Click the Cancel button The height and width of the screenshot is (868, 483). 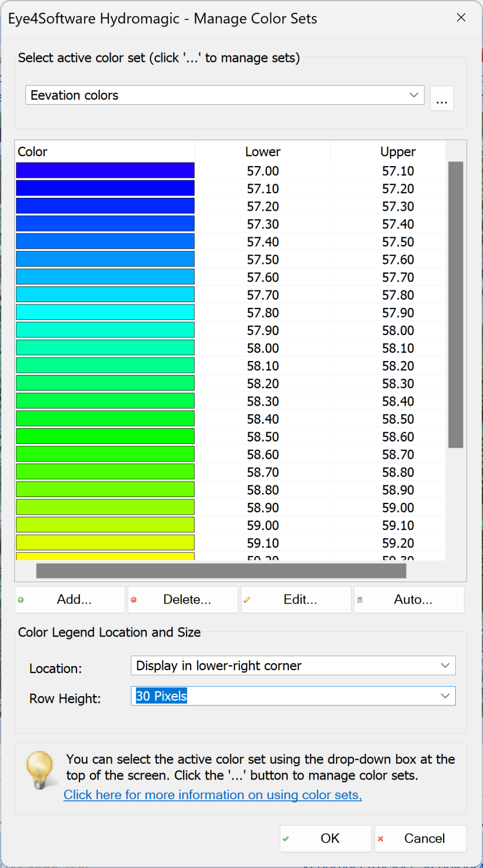[420, 838]
